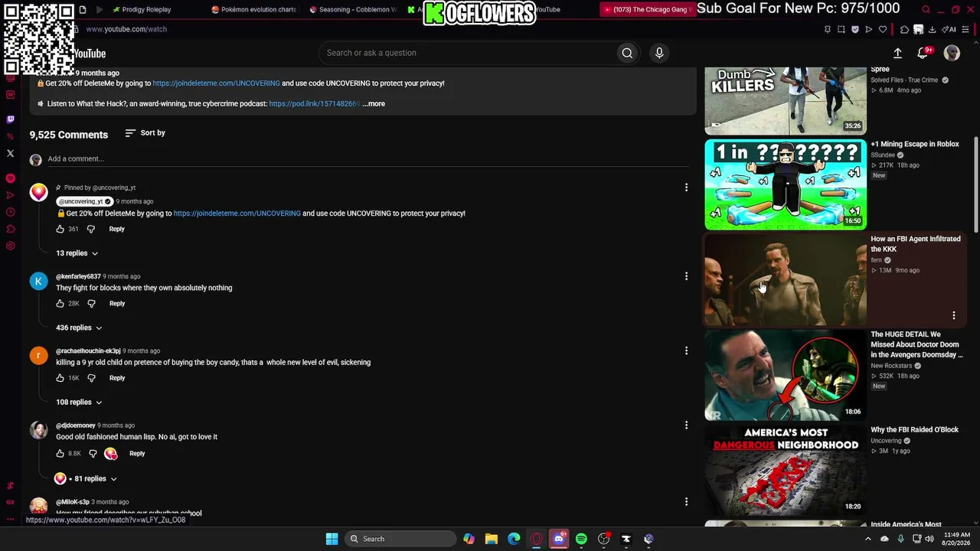
Task: Click the @MiloK-s3p username
Action: (x=73, y=502)
